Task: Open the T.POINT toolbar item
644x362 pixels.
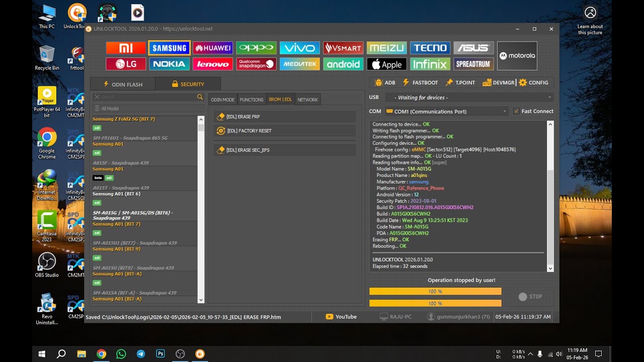Action: tap(460, 82)
